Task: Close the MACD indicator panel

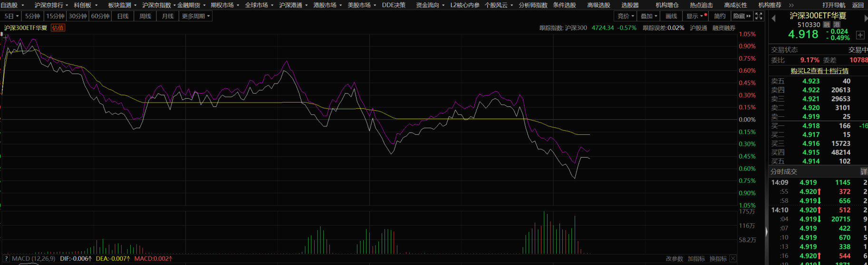Action: tap(733, 259)
